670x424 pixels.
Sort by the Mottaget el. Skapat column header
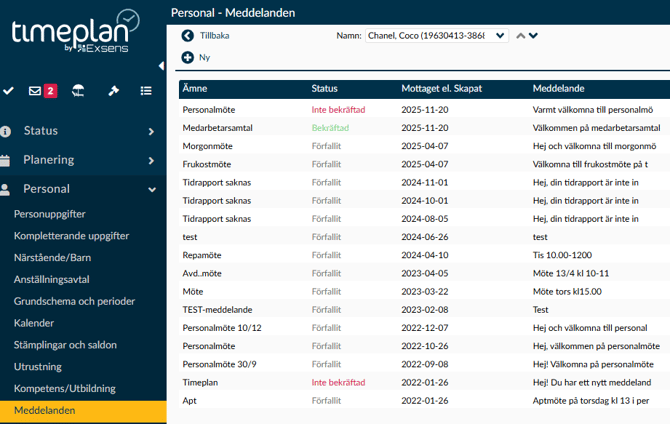click(x=441, y=88)
